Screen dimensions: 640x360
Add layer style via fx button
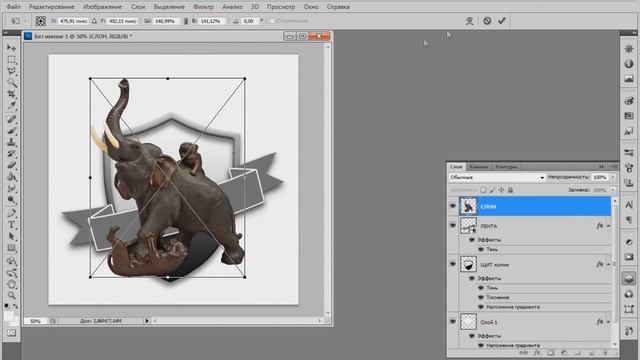[x=538, y=353]
